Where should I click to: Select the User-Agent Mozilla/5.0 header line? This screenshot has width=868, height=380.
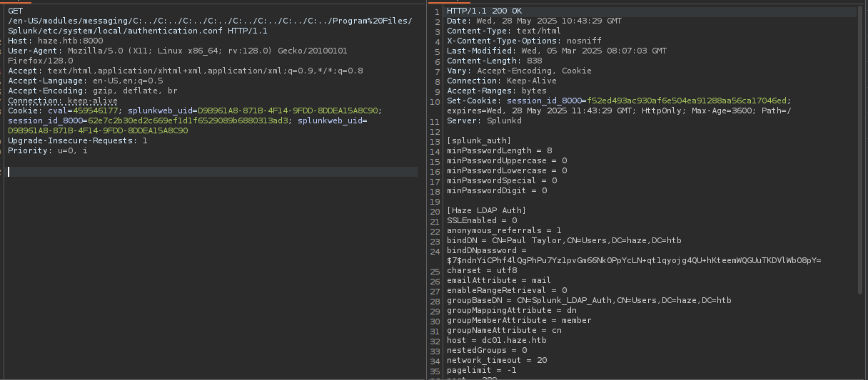click(178, 51)
